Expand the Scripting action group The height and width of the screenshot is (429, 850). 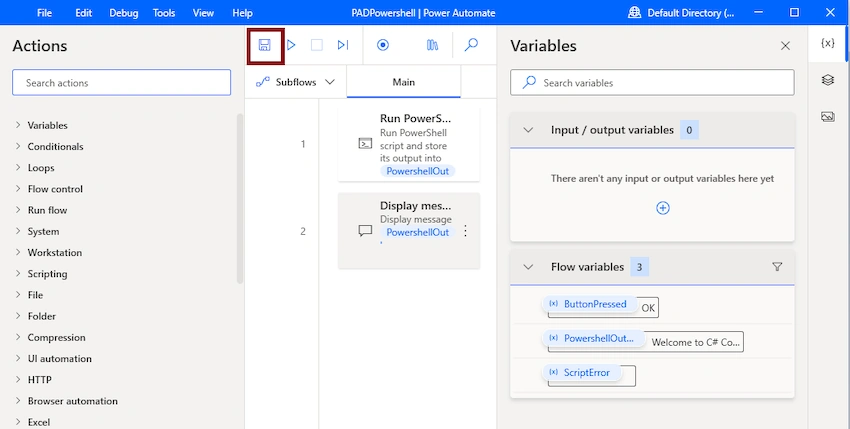click(x=18, y=273)
